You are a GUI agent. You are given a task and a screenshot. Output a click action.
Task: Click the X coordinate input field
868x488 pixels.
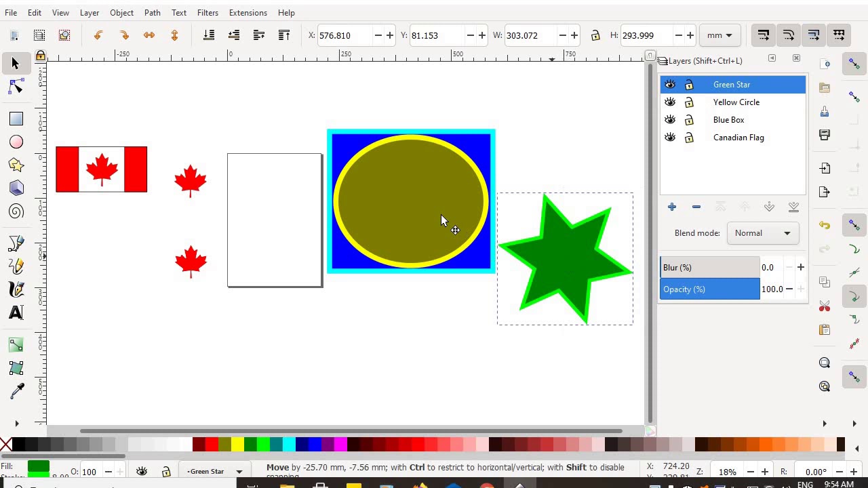coord(344,35)
